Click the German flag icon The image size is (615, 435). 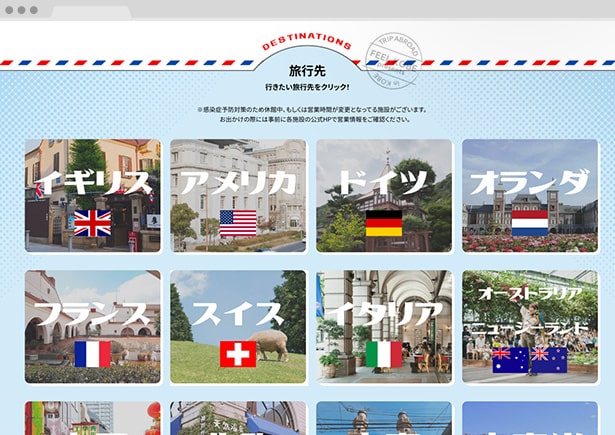(x=384, y=223)
